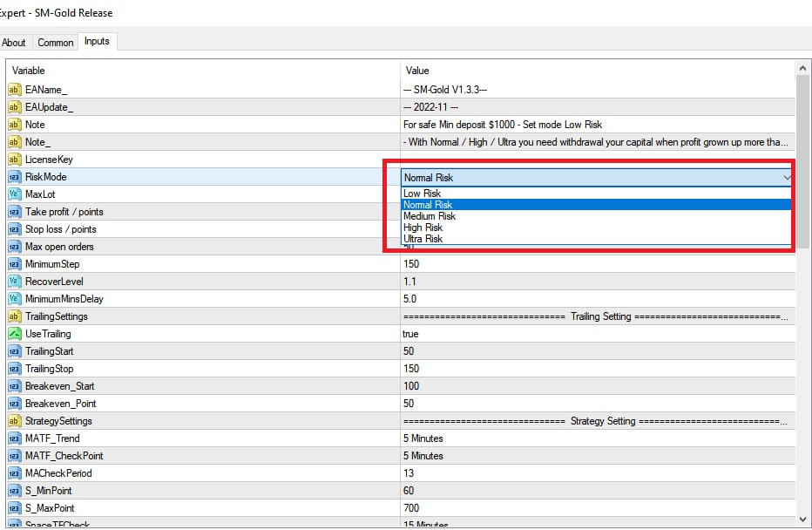
Task: Click the 'SM-Gold V1.3.3' value cell
Action: point(599,90)
